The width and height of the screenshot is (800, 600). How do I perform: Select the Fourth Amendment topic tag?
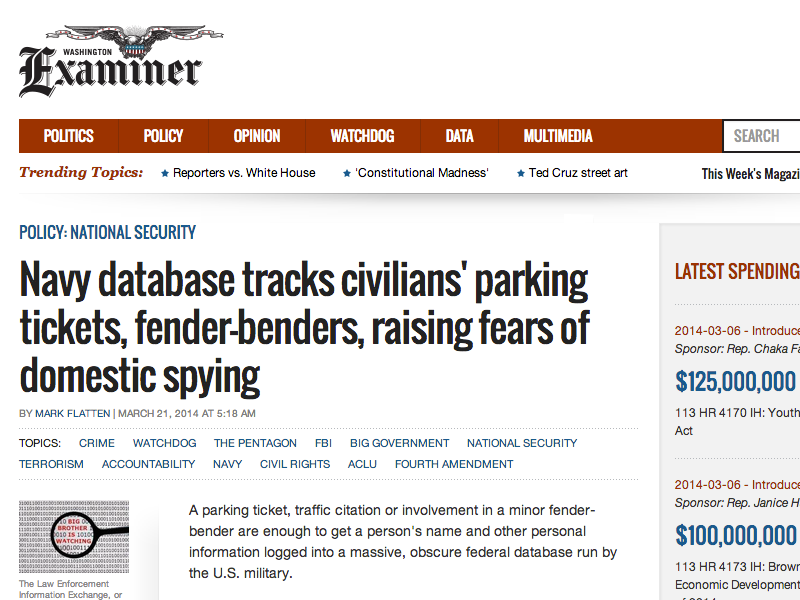pyautogui.click(x=454, y=464)
